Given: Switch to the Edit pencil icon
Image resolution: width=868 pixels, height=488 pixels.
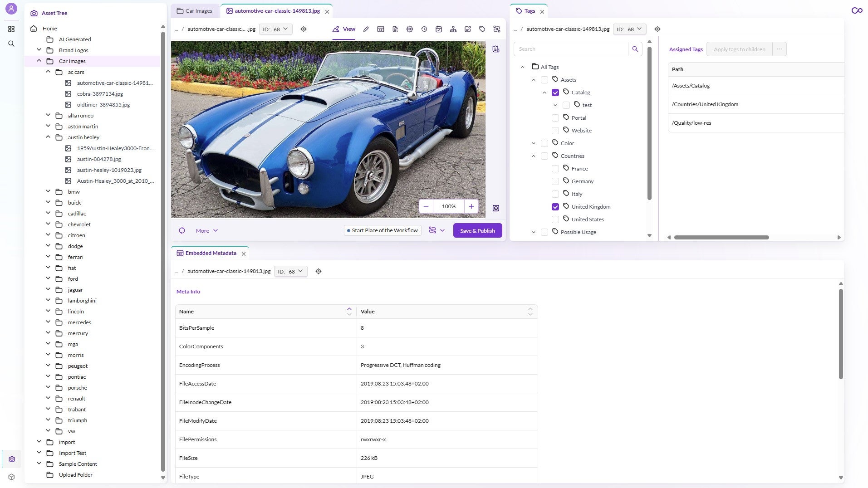Looking at the screenshot, I should 366,29.
